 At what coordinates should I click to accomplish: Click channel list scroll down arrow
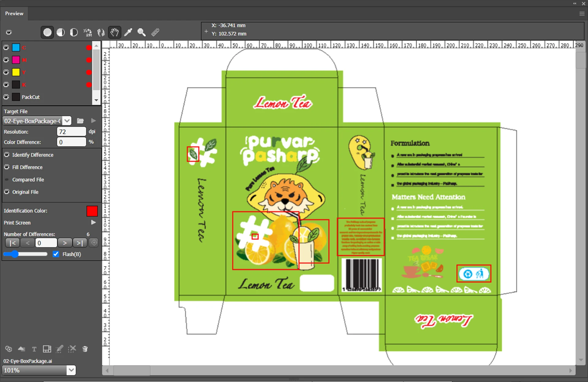pyautogui.click(x=96, y=100)
